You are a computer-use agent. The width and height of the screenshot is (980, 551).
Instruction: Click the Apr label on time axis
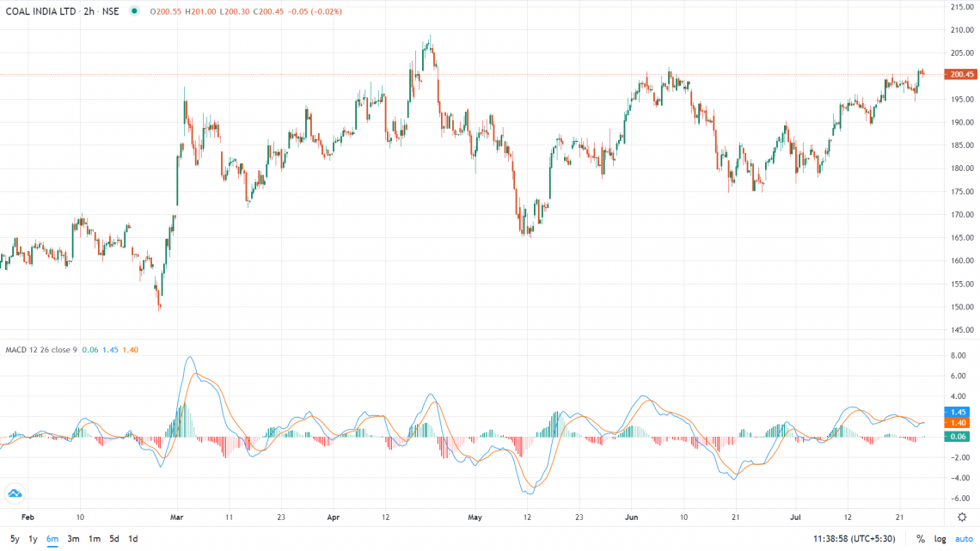tap(334, 517)
